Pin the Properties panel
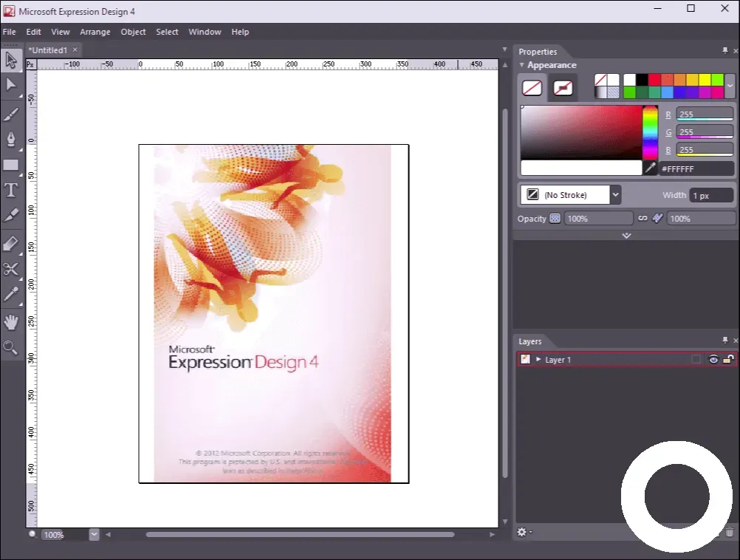Image resolution: width=740 pixels, height=560 pixels. click(x=725, y=50)
